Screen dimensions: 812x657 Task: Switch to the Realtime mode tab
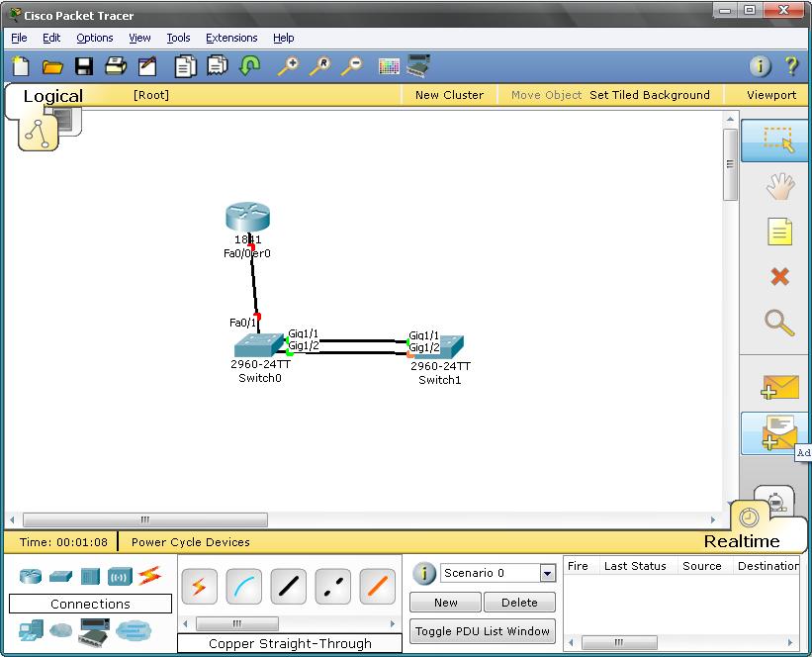[742, 541]
